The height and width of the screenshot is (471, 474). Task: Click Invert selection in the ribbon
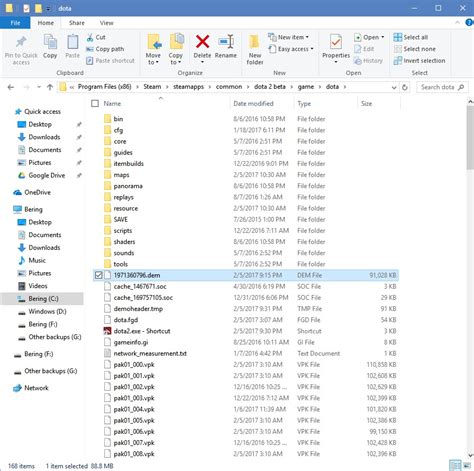[419, 61]
